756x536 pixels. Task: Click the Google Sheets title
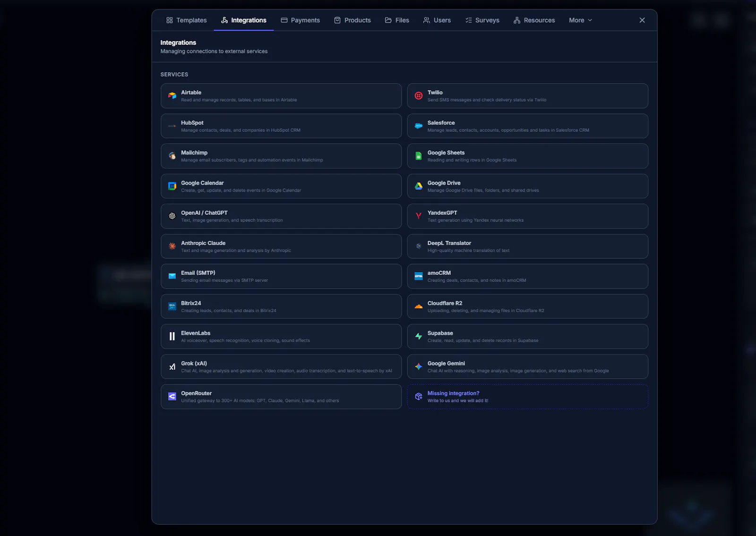click(446, 153)
